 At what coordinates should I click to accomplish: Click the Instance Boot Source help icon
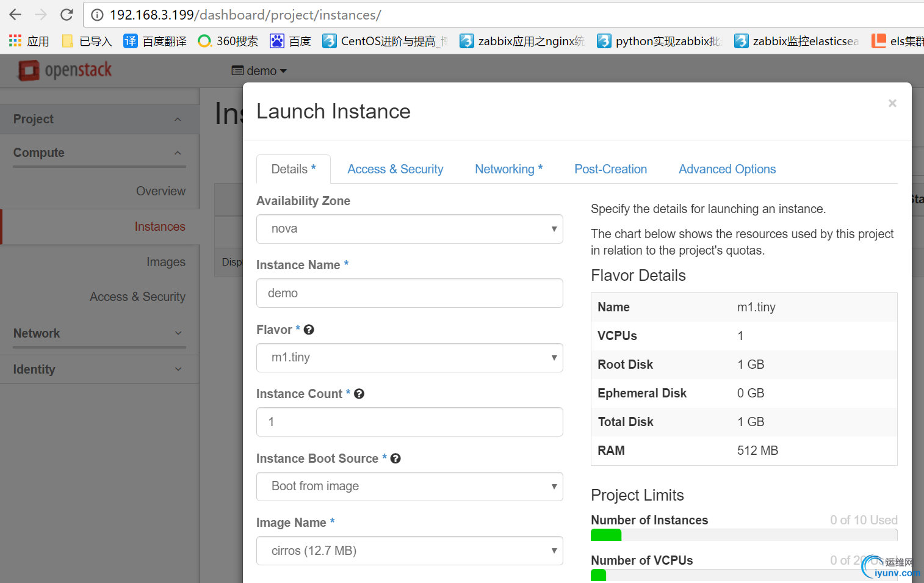[395, 458]
